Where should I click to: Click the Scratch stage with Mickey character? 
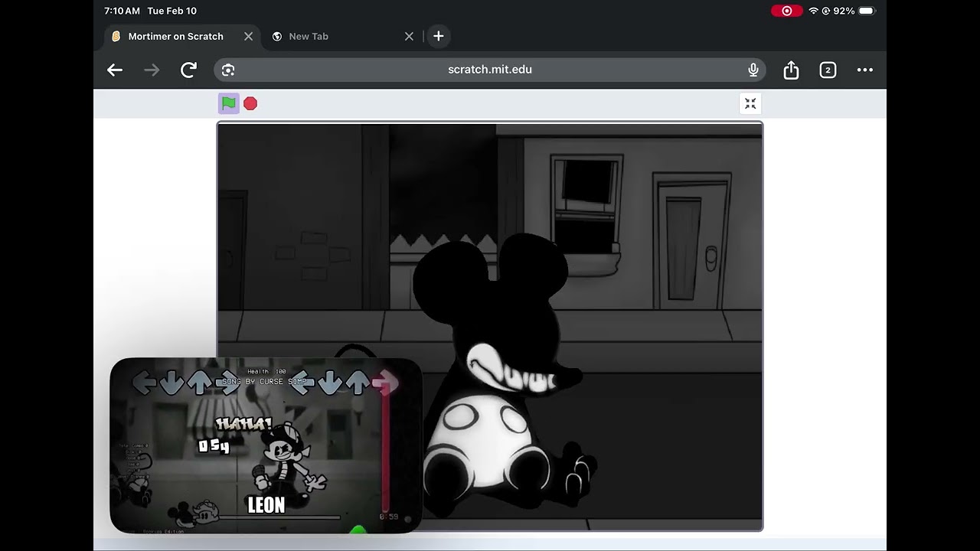tap(490, 326)
